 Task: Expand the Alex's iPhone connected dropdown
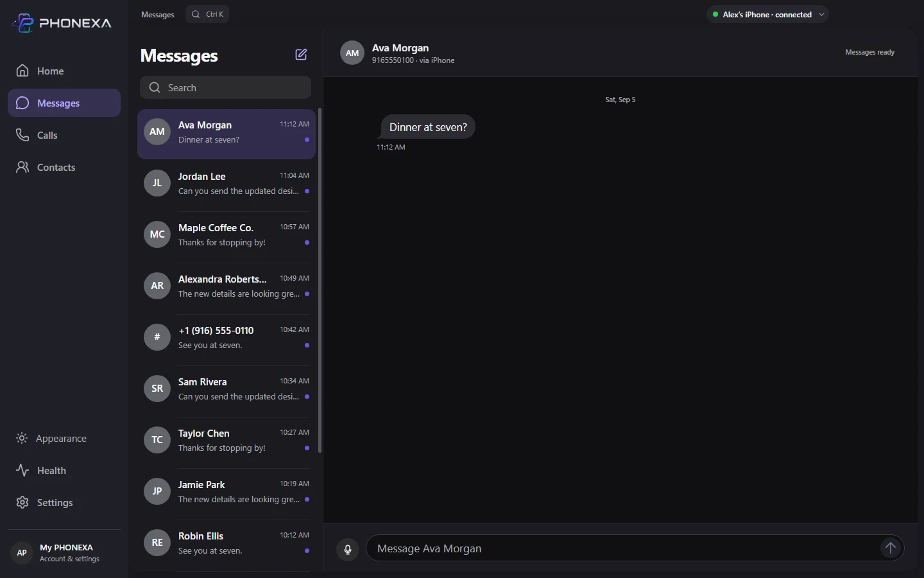pos(767,14)
